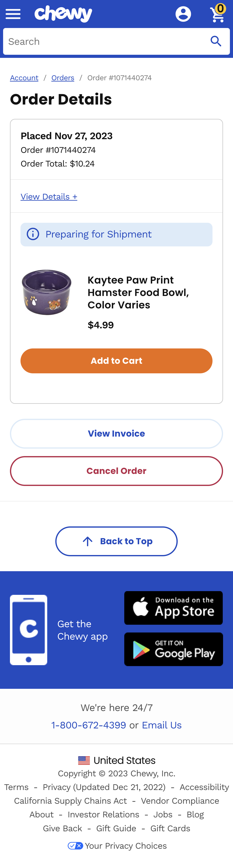Tap the Download on the App Store badge

tap(173, 607)
